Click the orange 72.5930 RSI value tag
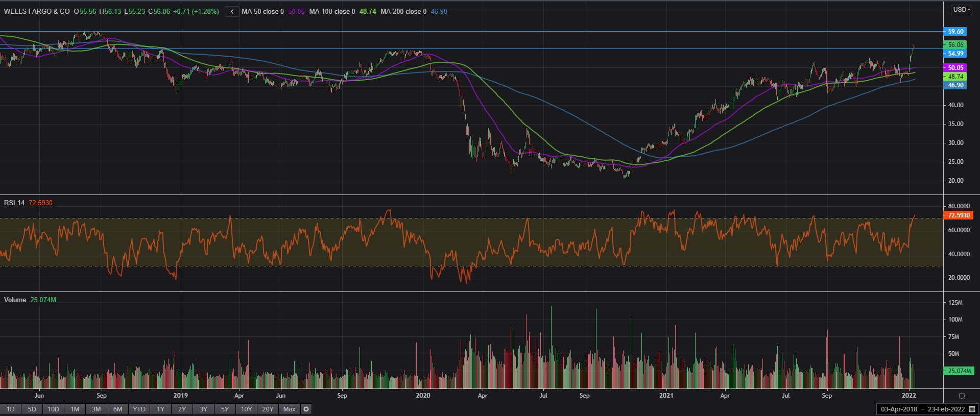This screenshot has width=980, height=416. [x=958, y=215]
